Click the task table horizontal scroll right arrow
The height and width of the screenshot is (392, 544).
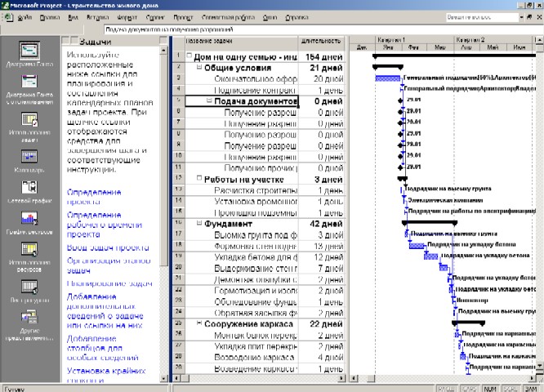tap(341, 378)
